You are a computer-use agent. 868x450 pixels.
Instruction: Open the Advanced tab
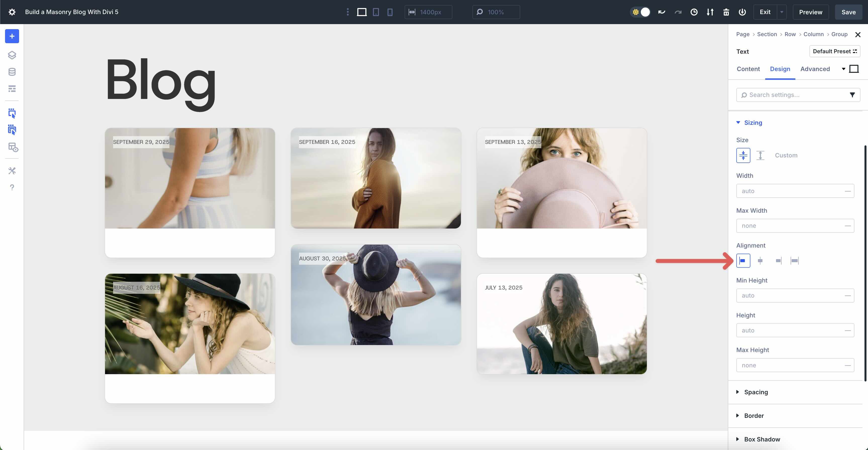(x=815, y=69)
